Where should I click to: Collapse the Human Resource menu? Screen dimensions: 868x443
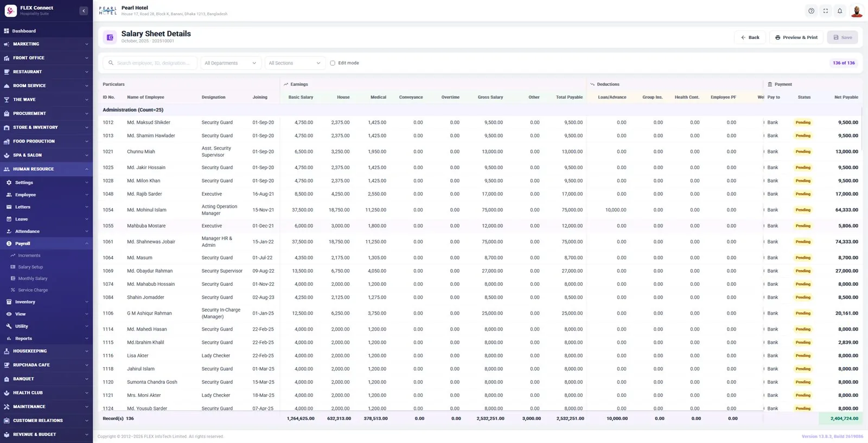pos(46,169)
